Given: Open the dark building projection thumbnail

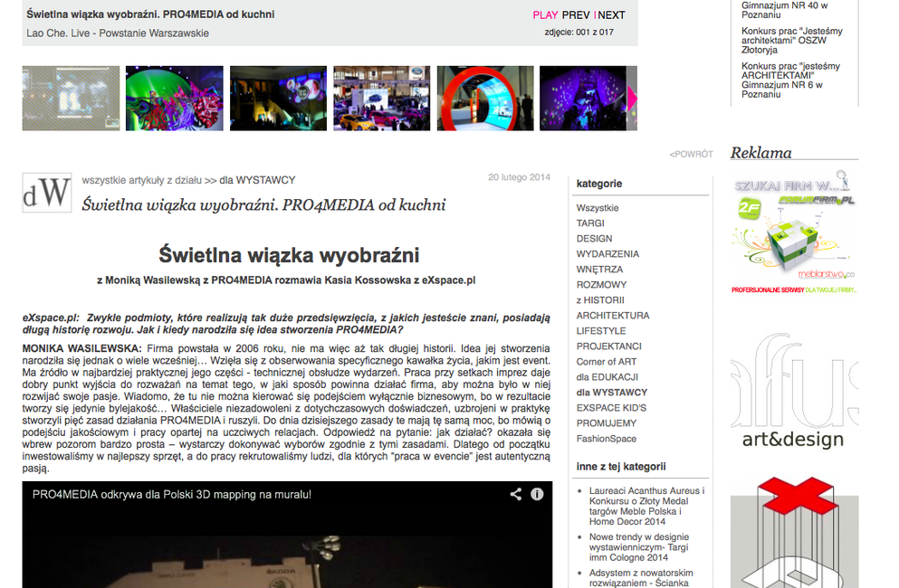Looking at the screenshot, I should [278, 99].
